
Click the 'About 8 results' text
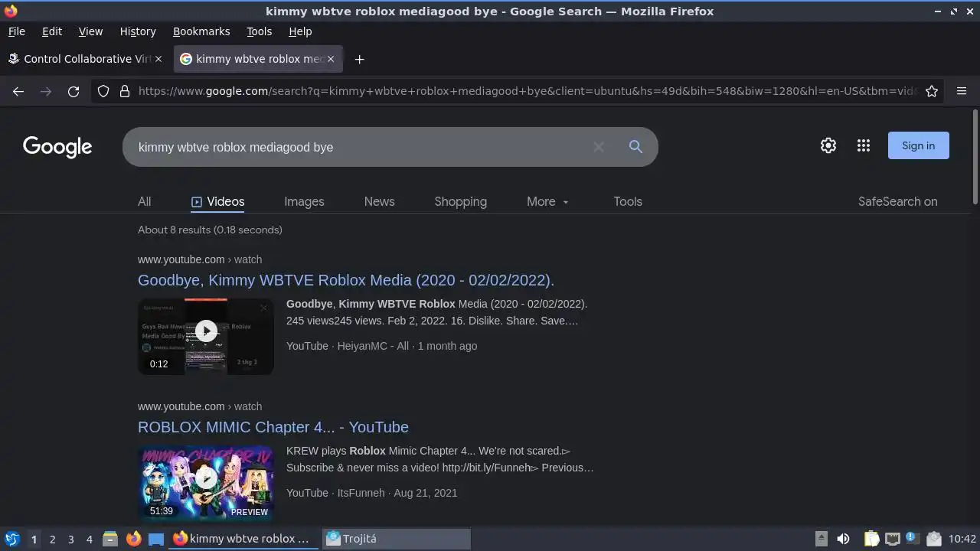tap(210, 230)
